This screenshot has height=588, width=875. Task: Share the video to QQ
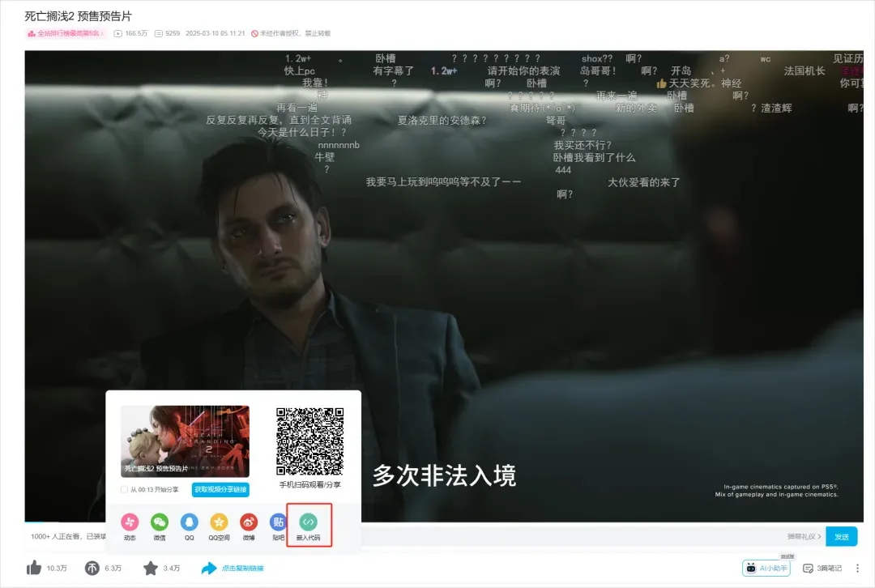(190, 522)
